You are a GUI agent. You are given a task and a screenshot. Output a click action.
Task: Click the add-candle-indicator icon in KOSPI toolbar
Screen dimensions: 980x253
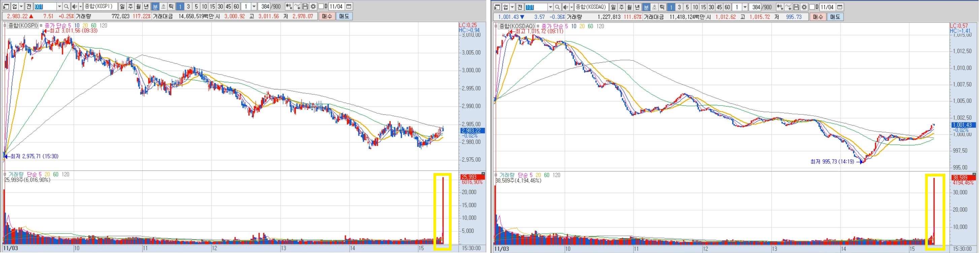(x=289, y=6)
